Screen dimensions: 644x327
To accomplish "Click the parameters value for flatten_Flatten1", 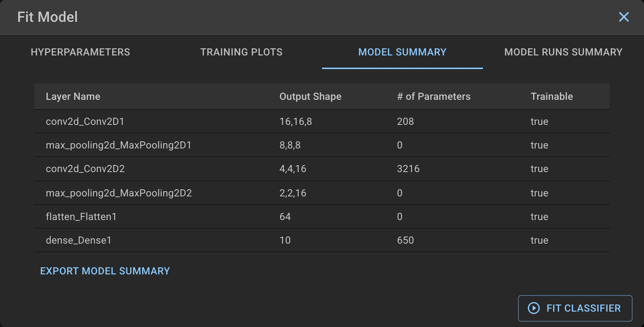I will click(x=400, y=217).
